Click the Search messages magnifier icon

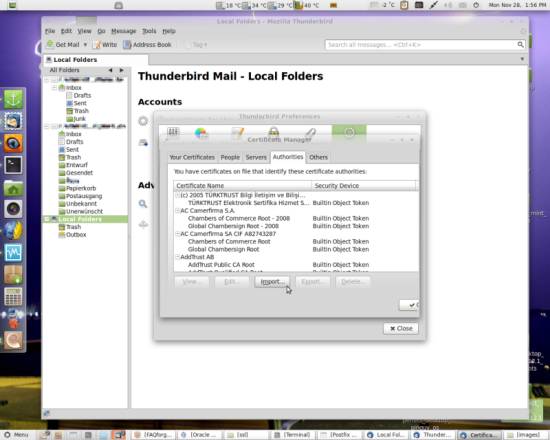tap(143, 204)
